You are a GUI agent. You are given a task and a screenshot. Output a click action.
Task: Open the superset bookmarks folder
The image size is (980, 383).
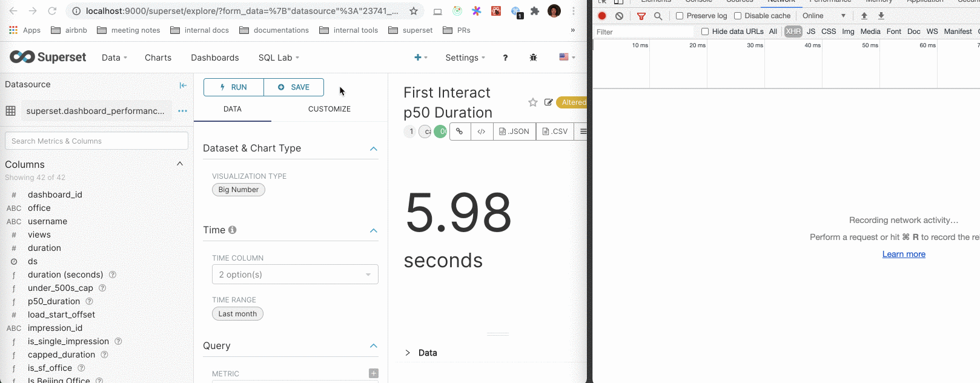coord(410,30)
